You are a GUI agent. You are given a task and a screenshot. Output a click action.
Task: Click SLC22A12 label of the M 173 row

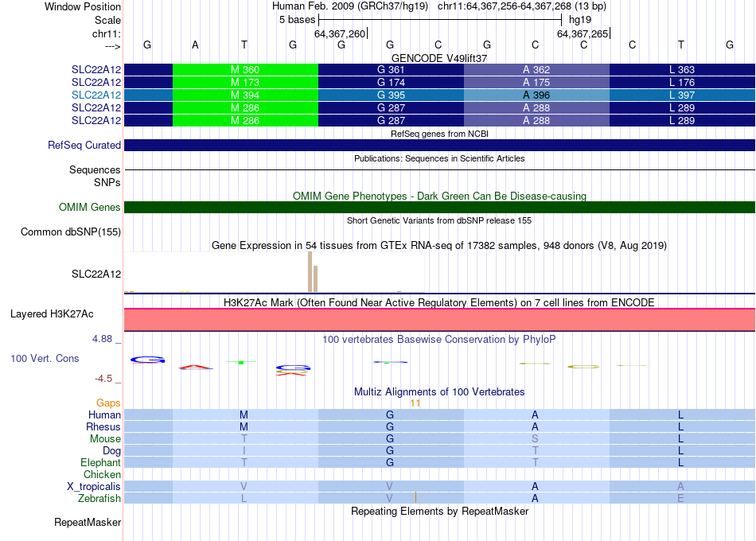pos(96,83)
